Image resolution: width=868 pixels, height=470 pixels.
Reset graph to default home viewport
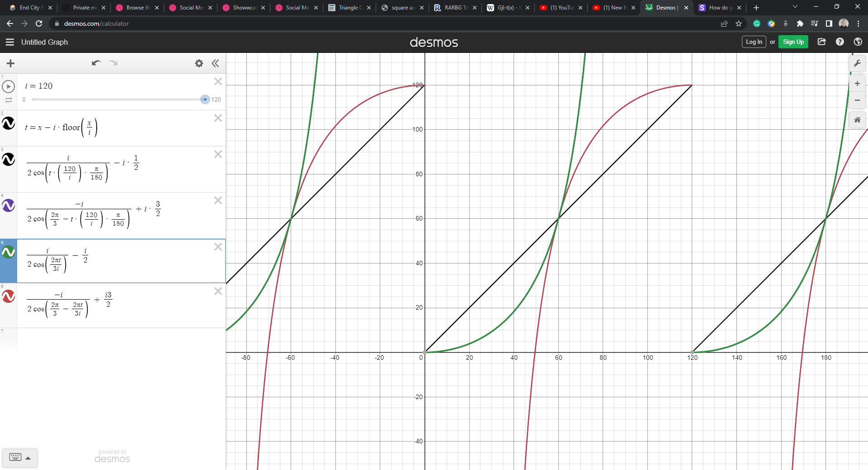point(857,120)
